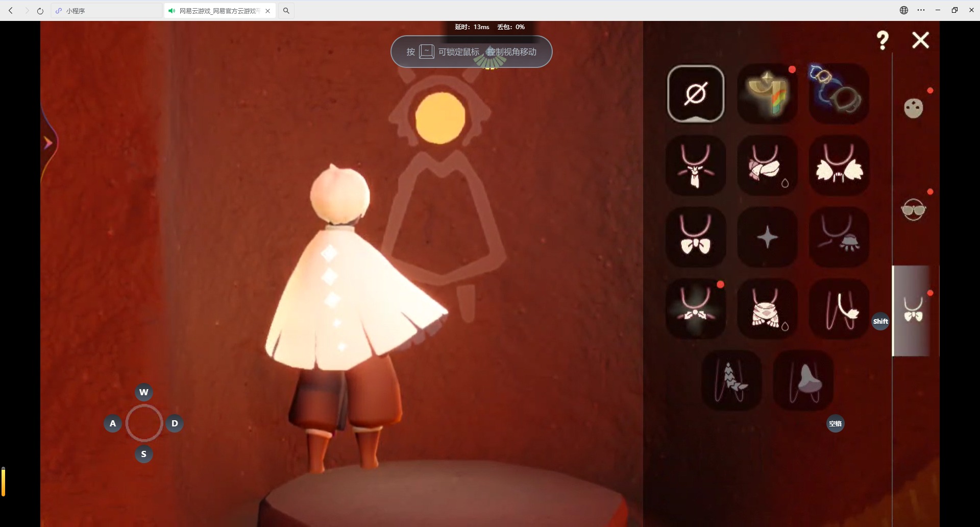The height and width of the screenshot is (527, 980).
Task: Equip the white feathered wings necklace
Action: (x=839, y=165)
